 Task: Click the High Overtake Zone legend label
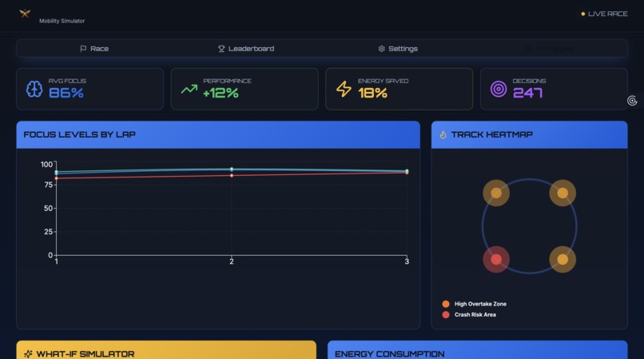480,304
